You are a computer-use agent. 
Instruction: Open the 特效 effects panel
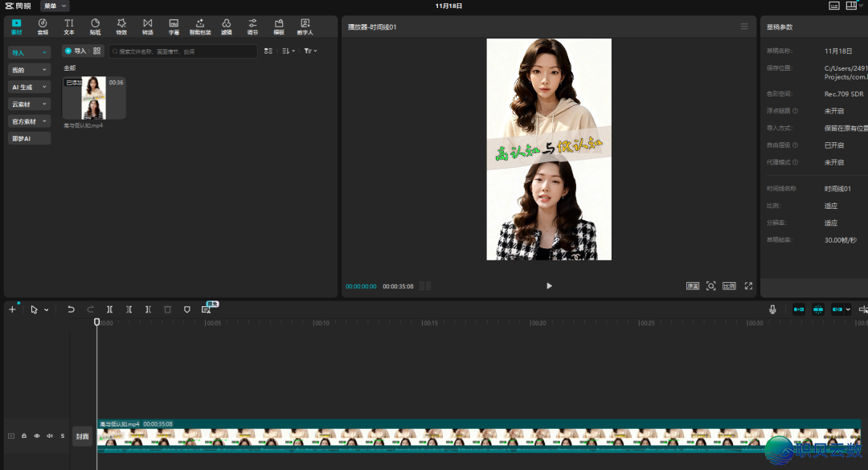121,27
